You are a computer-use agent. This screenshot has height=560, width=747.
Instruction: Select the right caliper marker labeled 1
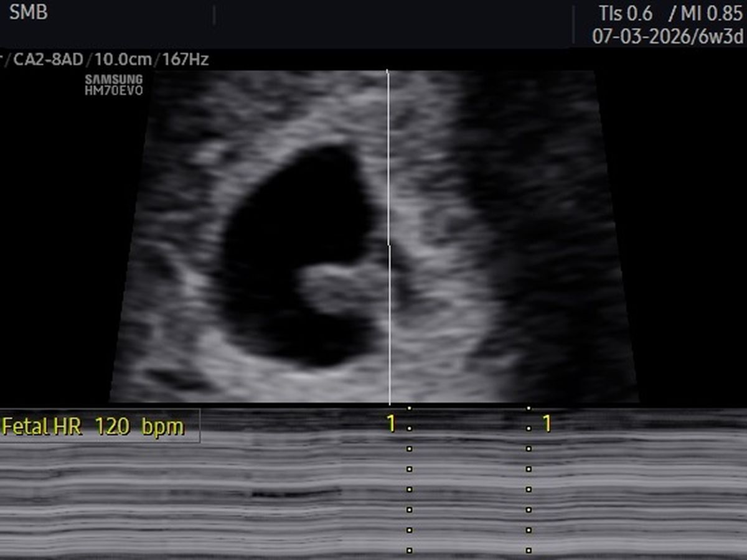pos(547,424)
